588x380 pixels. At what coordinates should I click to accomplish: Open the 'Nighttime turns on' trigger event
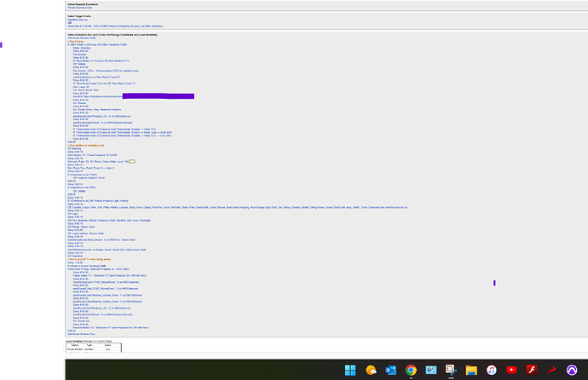click(x=77, y=20)
